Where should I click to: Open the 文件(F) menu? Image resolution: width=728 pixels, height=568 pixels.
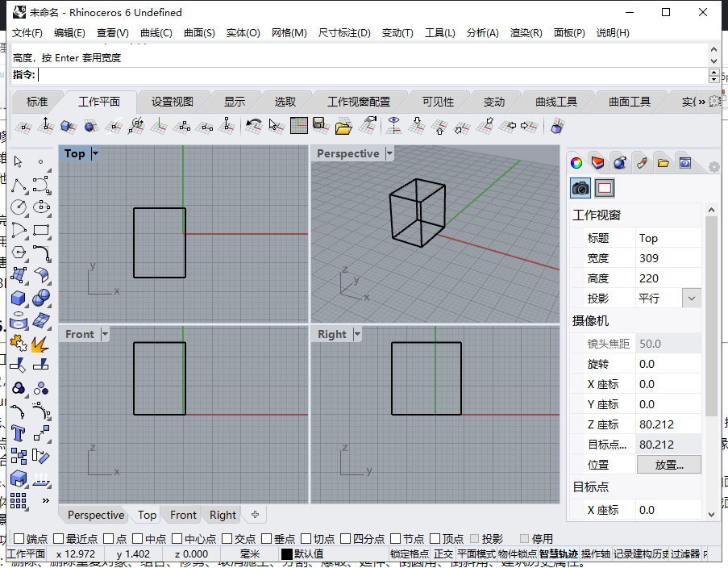point(27,33)
